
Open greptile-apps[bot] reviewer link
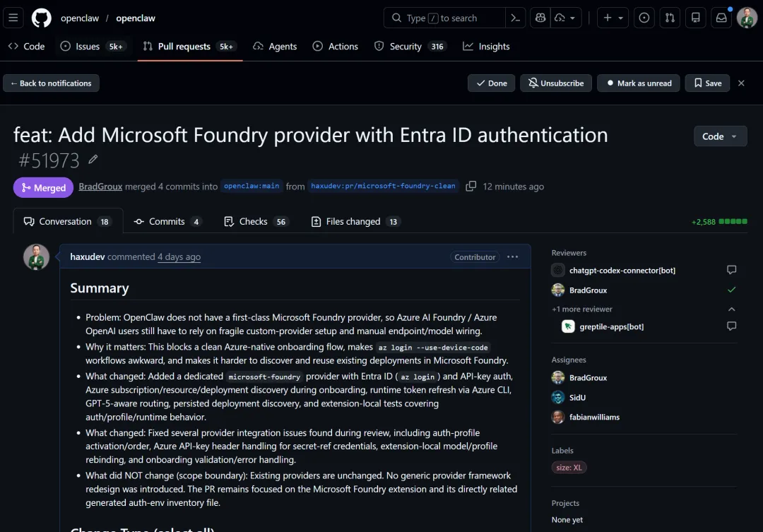point(611,326)
